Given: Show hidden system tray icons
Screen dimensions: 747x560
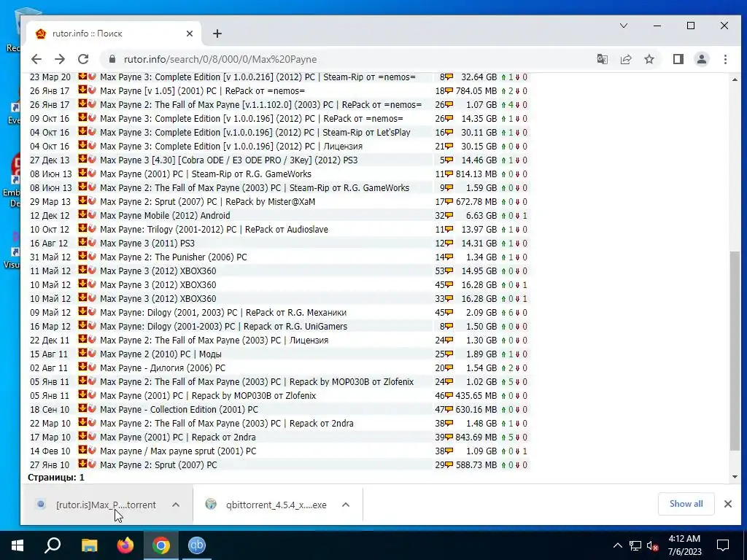Looking at the screenshot, I should click(x=617, y=545).
